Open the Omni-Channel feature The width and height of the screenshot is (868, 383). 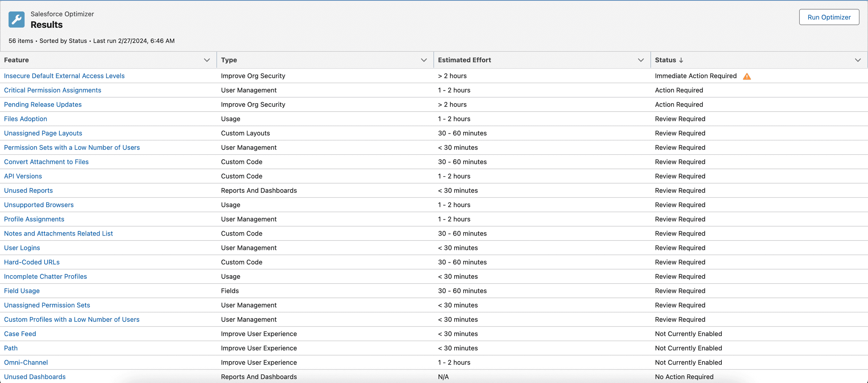[x=26, y=362]
